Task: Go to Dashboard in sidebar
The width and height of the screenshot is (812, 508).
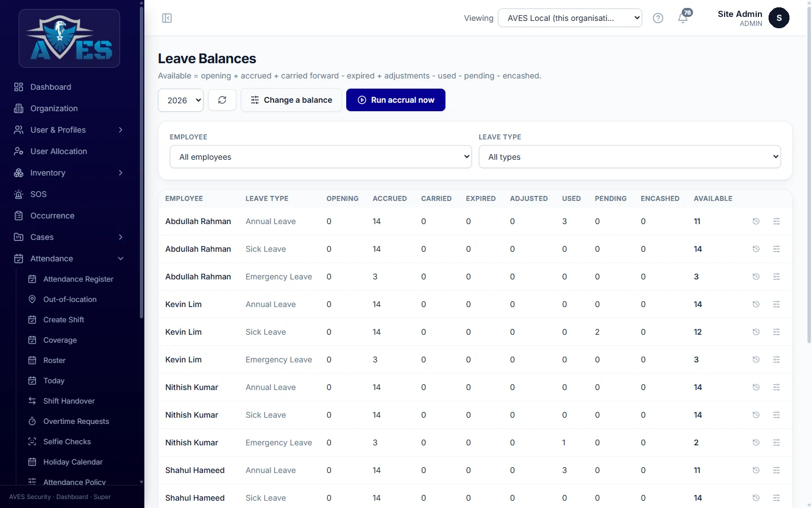Action: (69, 87)
